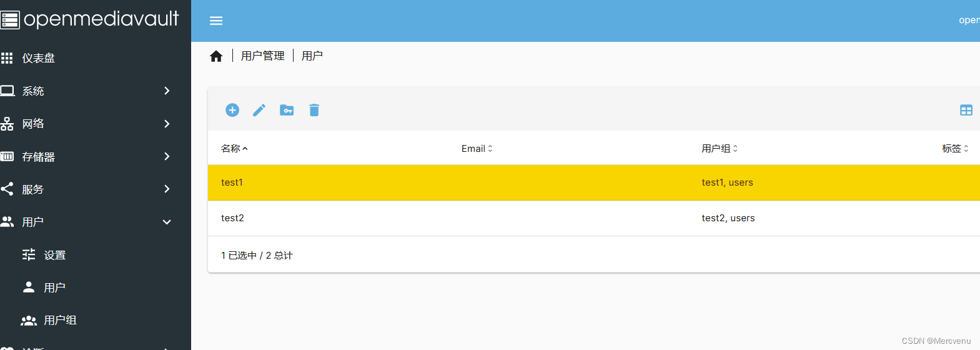Click 'test2, users' group cell
The height and width of the screenshot is (350, 980).
[728, 218]
